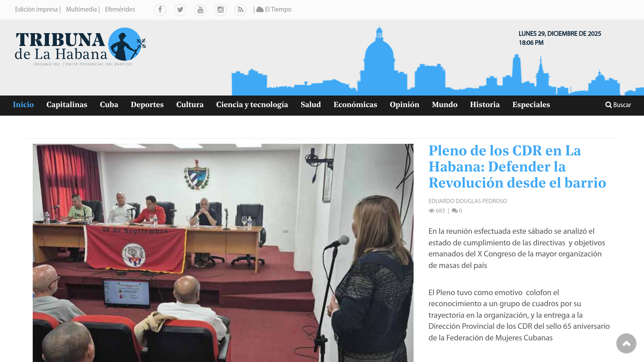Check weather via El Tiempo cloud icon
The height and width of the screenshot is (362, 644).
tap(260, 10)
